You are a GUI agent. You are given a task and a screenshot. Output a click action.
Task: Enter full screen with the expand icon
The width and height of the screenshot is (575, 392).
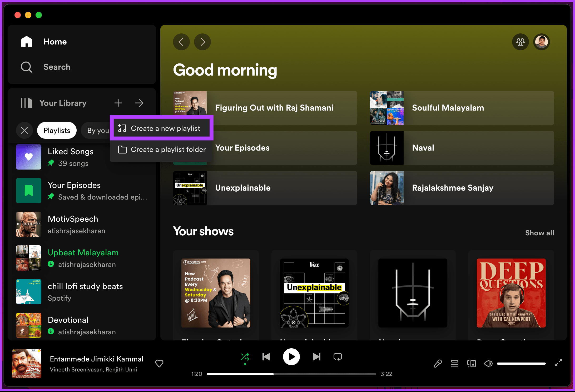[x=558, y=363]
